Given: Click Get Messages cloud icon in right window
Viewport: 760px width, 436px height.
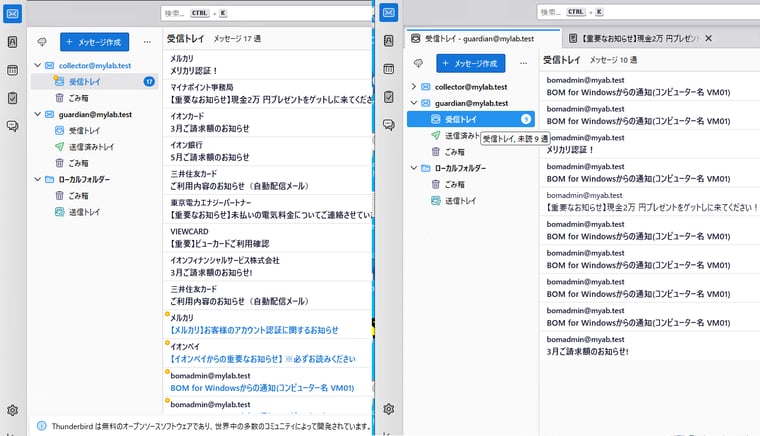Looking at the screenshot, I should point(418,63).
